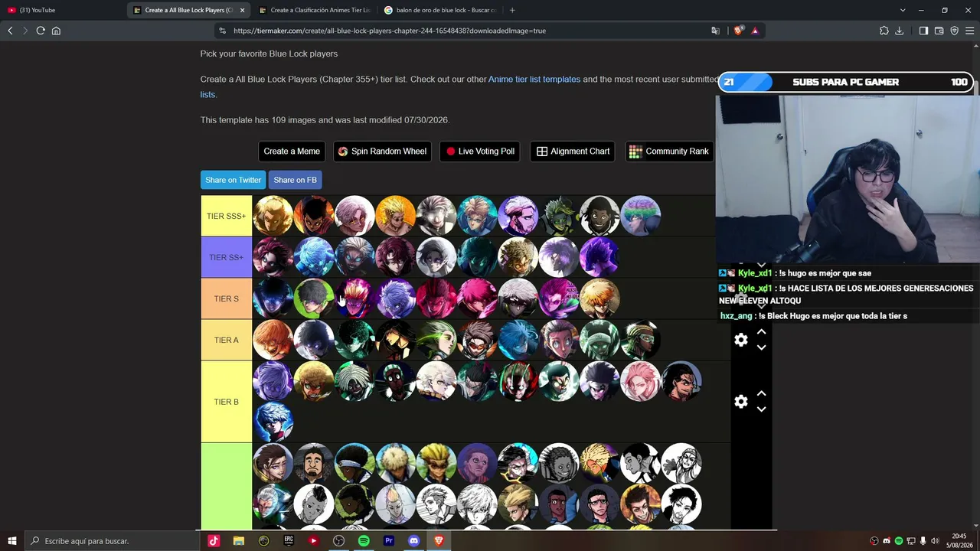Screen dimensions: 980x551
Task: Switch to the YouTube browser tab
Action: 63,10
